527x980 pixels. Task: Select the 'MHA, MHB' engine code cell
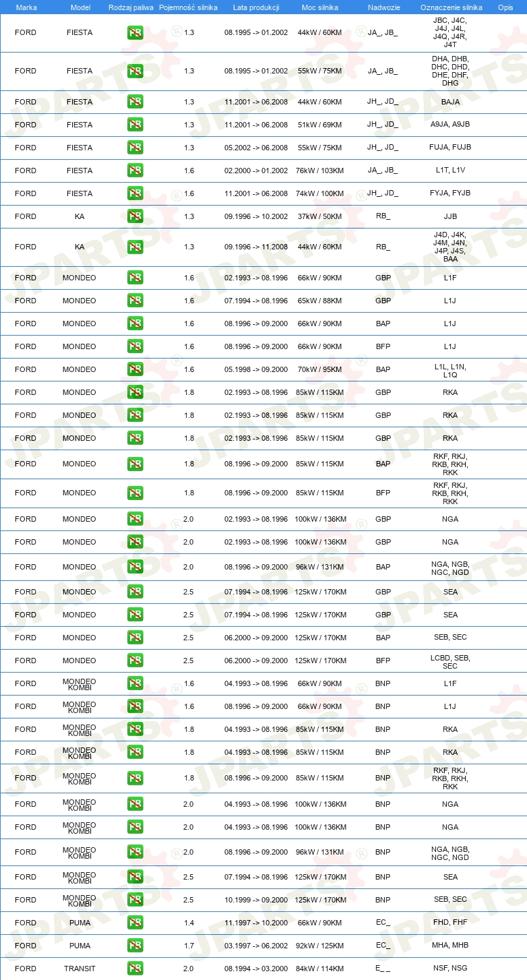coord(450,946)
